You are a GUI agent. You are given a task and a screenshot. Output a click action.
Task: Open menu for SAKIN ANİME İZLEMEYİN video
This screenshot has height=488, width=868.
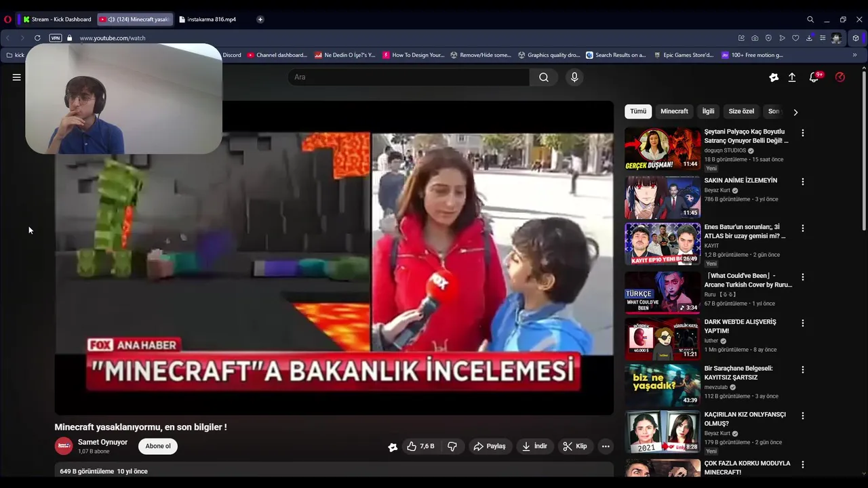(803, 182)
